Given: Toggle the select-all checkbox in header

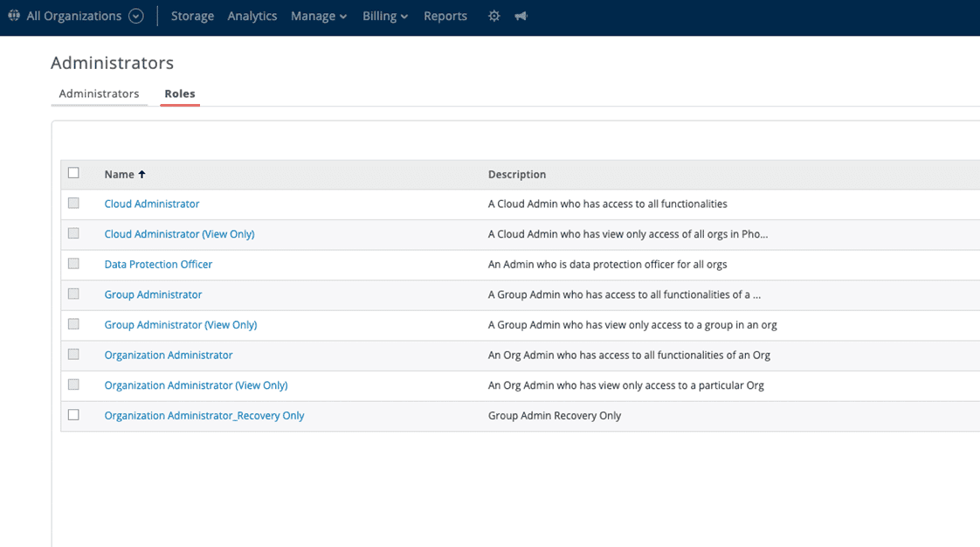Looking at the screenshot, I should click(73, 173).
